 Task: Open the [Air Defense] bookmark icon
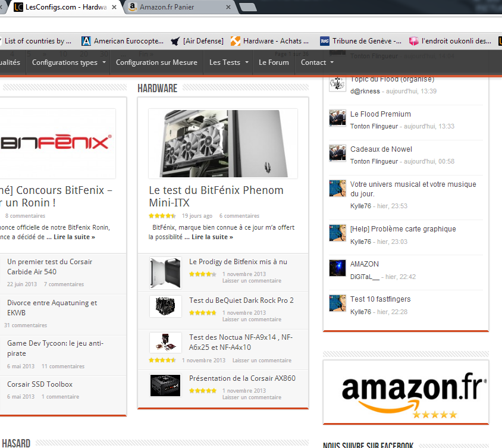175,41
